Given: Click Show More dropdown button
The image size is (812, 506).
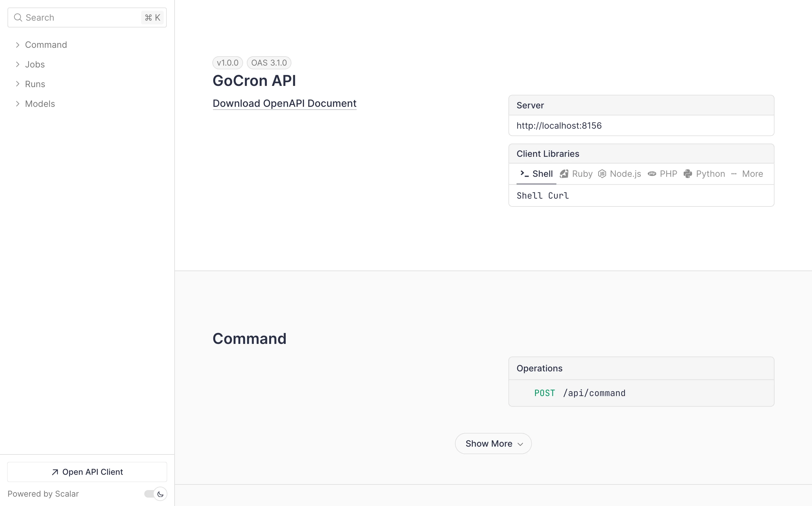Looking at the screenshot, I should [493, 444].
